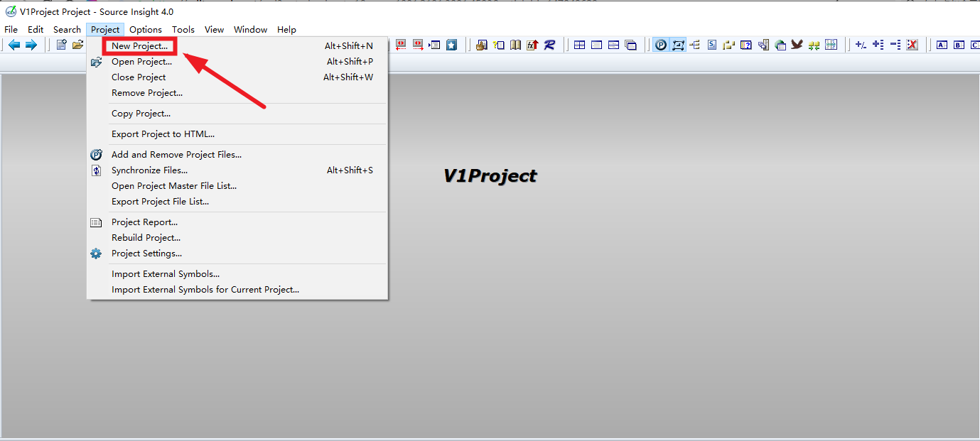Select Project Report... menu entry
This screenshot has width=980, height=441.
237,222
